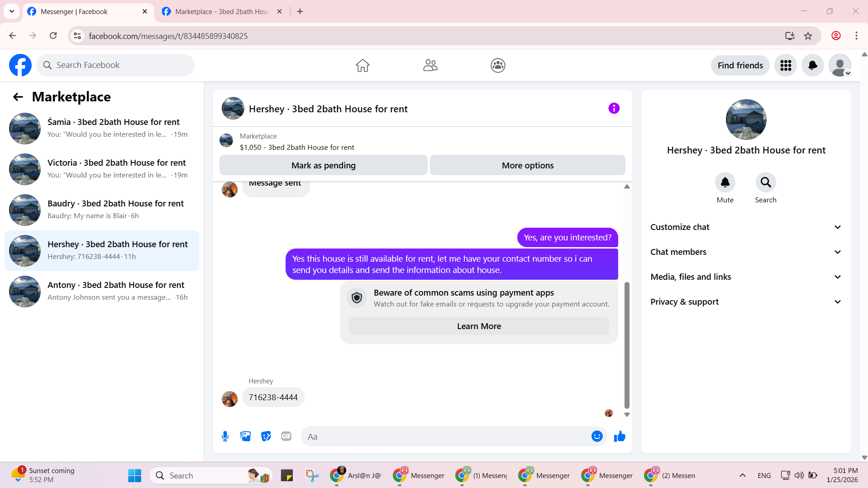Click the 716238-4444 message bubble
This screenshot has width=868, height=488.
(273, 397)
